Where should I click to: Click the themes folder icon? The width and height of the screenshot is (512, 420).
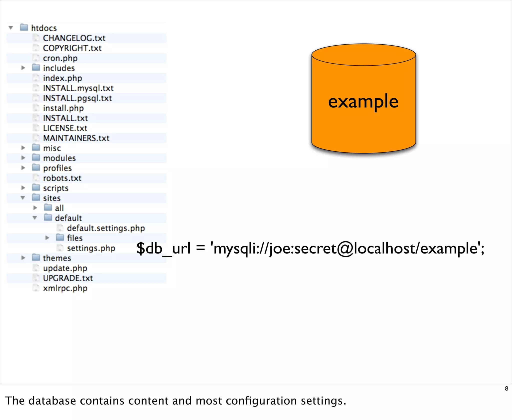click(36, 257)
